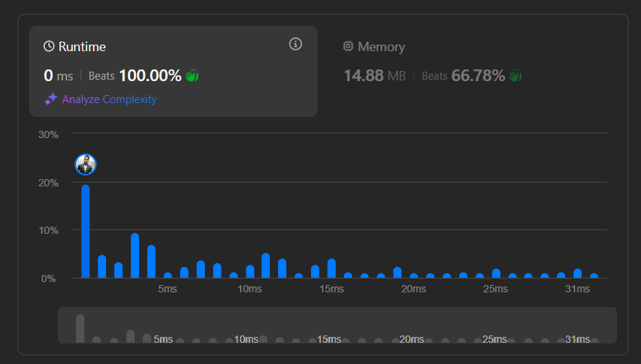Click the clapping hands next to 100.00%
641x364 pixels.
click(192, 75)
